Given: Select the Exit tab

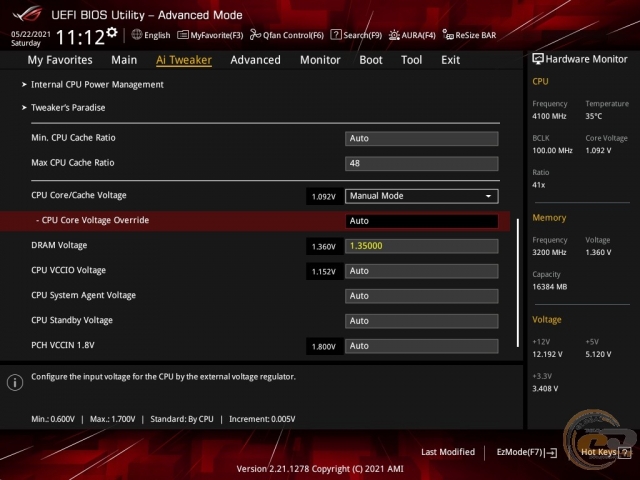Looking at the screenshot, I should click(x=450, y=60).
